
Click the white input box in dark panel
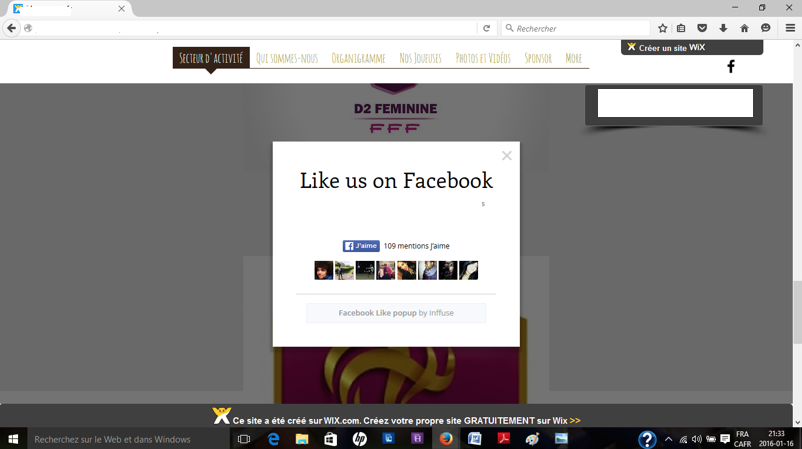[x=675, y=103]
